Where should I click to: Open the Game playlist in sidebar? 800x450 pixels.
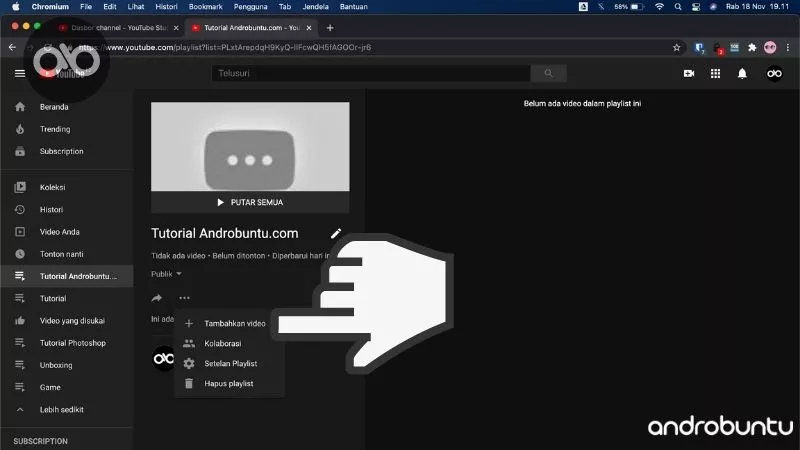coord(50,387)
